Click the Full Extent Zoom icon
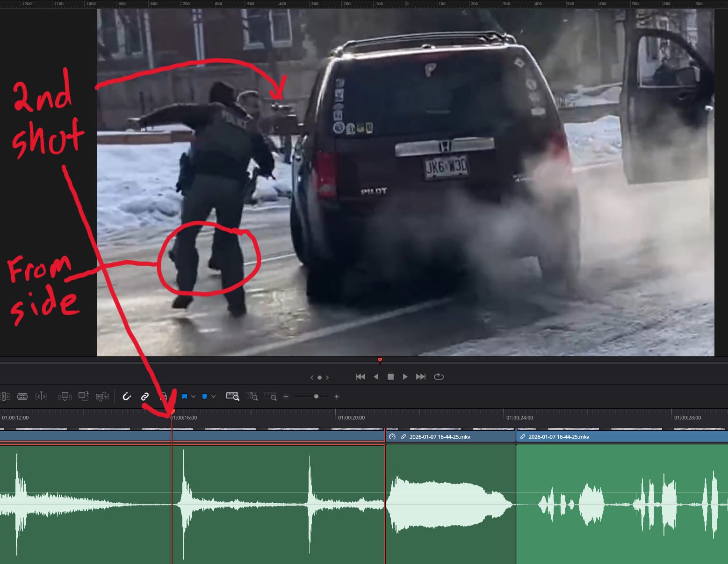This screenshot has height=564, width=728. 232,397
